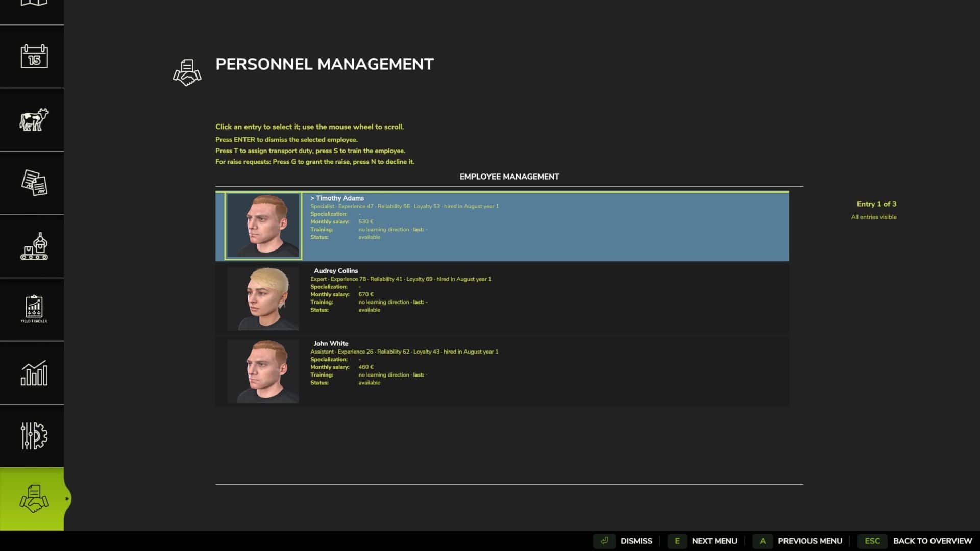Select the Audrey Collins employee name

click(336, 271)
